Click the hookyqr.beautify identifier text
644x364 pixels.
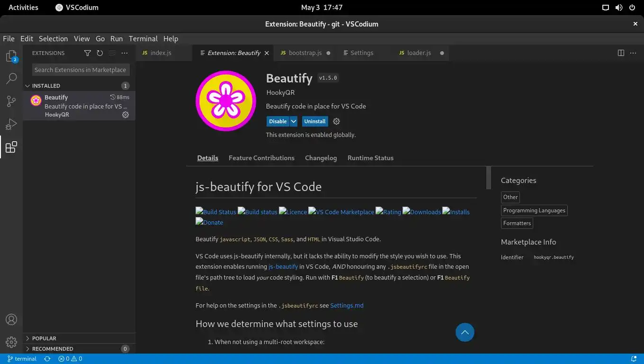tap(554, 257)
